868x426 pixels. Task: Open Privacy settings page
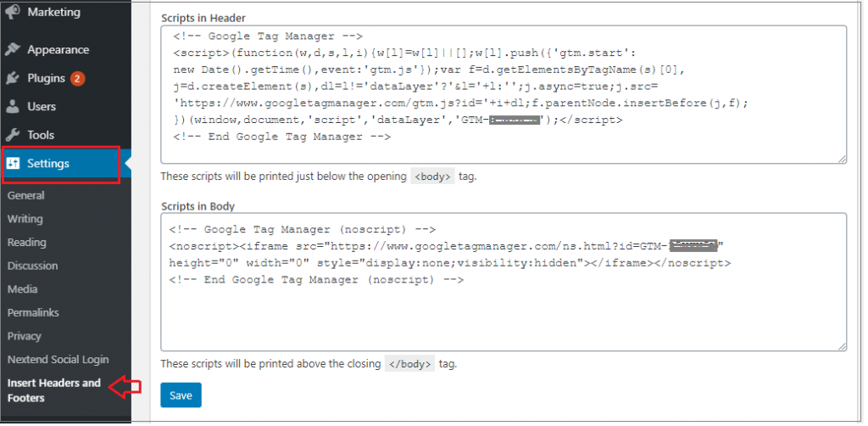(25, 336)
